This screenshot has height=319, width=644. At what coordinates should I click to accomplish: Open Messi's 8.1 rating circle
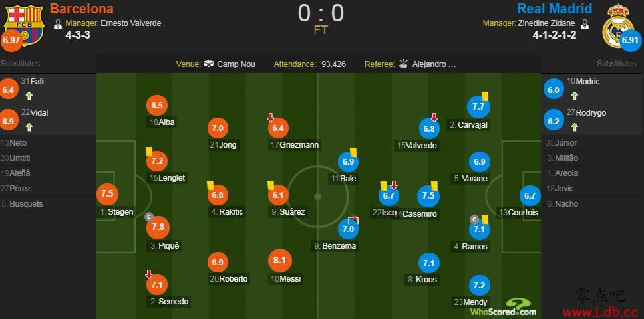tap(279, 261)
